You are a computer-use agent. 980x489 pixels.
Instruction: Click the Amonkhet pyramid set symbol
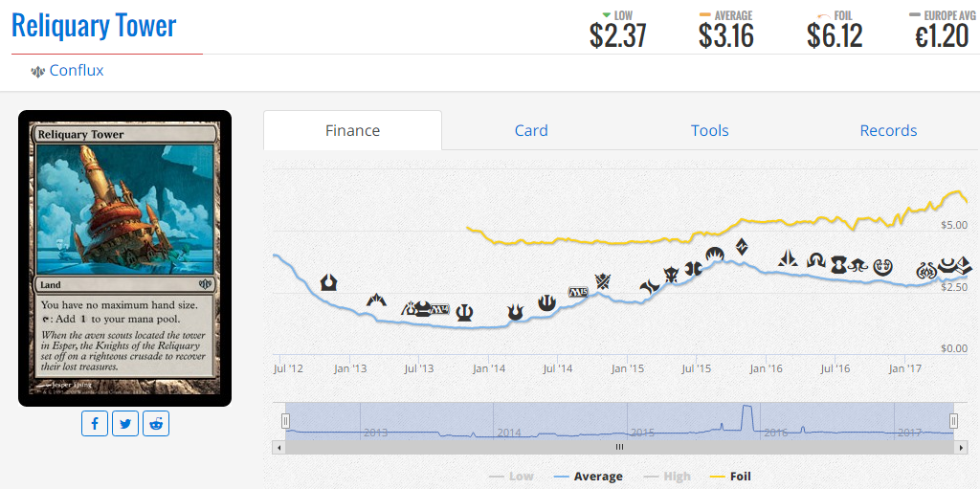[963, 267]
